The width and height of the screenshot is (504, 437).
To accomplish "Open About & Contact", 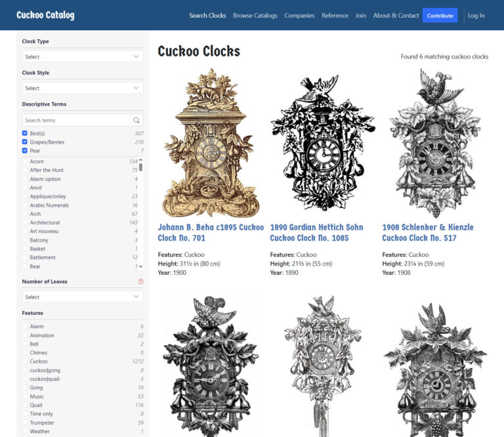I will 396,16.
